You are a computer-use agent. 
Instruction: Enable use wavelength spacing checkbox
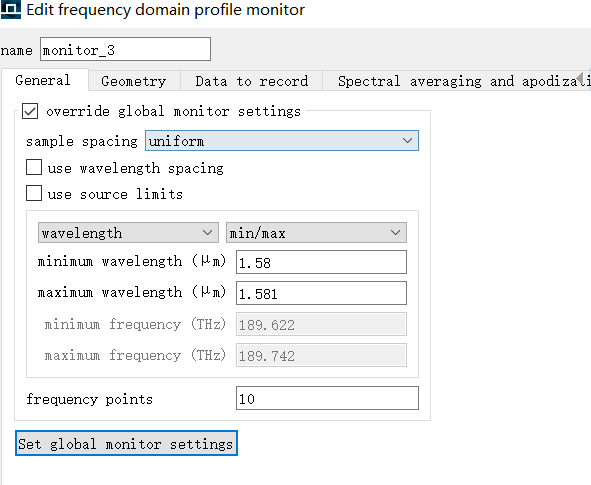pyautogui.click(x=34, y=167)
